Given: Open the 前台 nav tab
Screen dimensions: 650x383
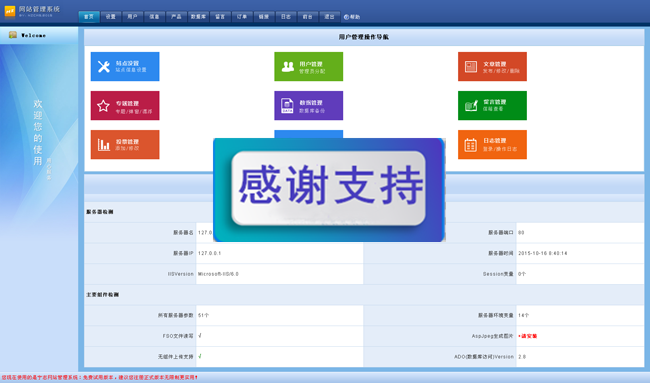Looking at the screenshot, I should coord(307,17).
